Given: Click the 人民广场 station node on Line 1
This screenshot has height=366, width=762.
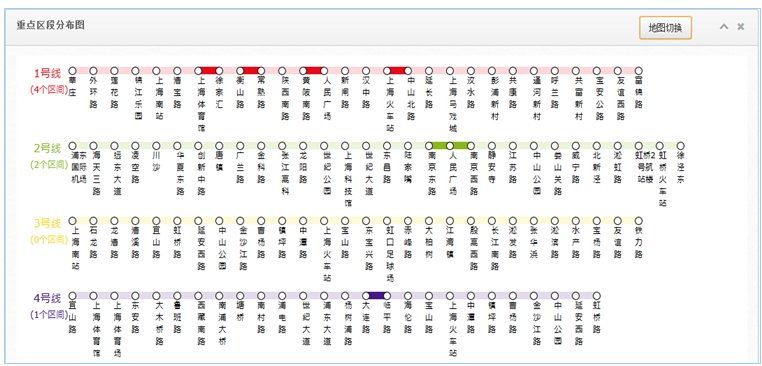Looking at the screenshot, I should coord(324,70).
